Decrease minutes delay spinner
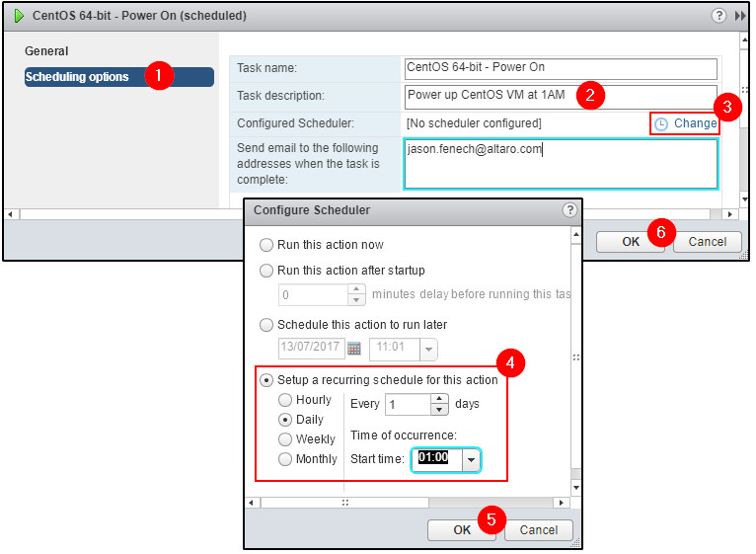 tap(356, 299)
